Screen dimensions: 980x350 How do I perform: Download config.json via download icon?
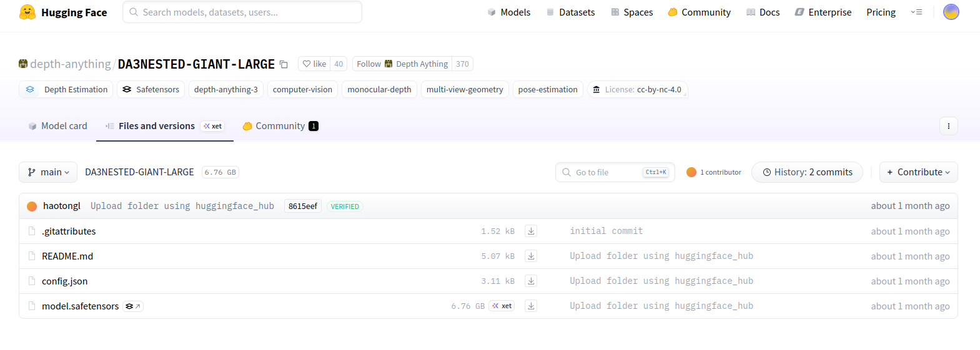[x=531, y=281]
